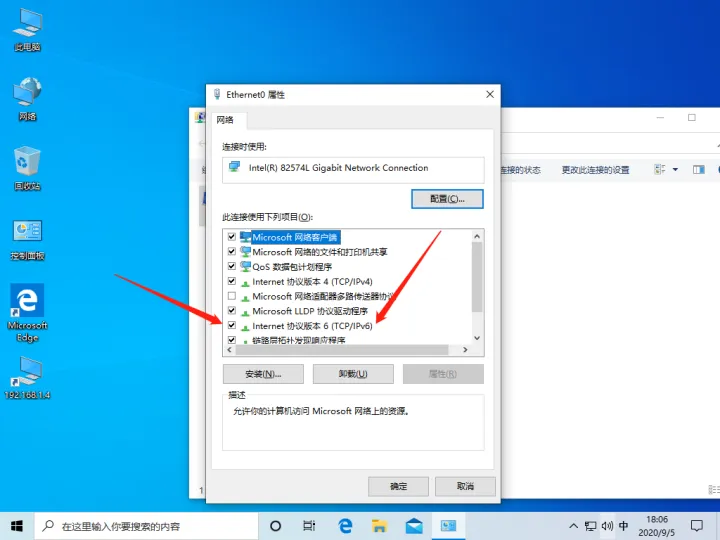Maximize the background network connections window
720x540 pixels.
tap(692, 118)
